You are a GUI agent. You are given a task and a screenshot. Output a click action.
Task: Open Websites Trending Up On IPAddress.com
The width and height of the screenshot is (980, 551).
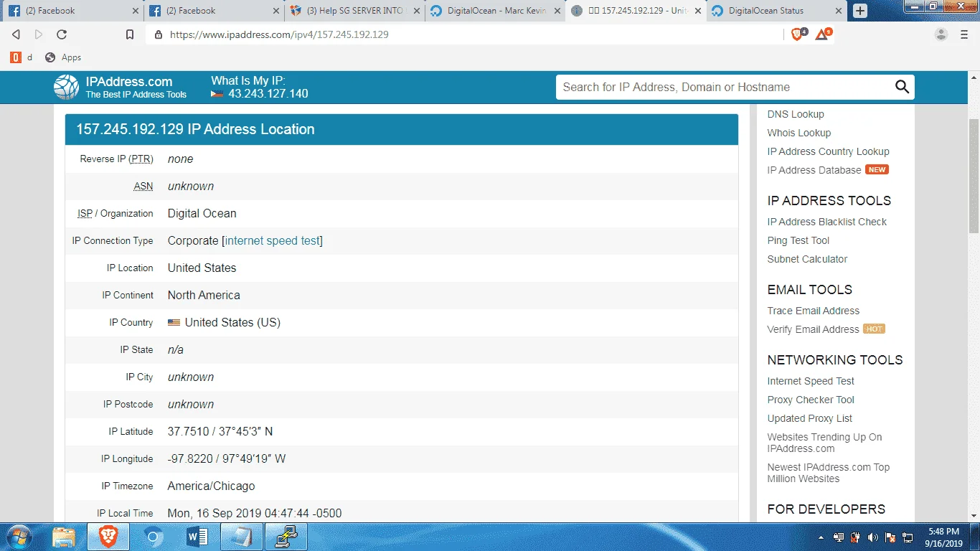point(824,443)
